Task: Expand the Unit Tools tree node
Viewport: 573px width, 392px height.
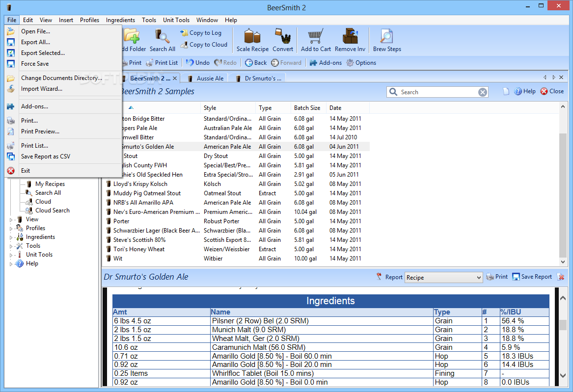Action: coord(11,255)
